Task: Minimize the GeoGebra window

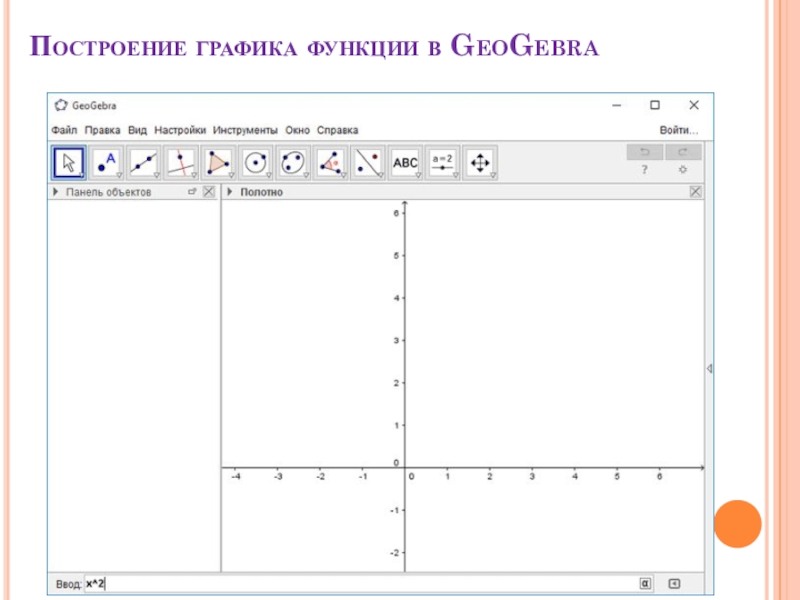Action: 616,105
